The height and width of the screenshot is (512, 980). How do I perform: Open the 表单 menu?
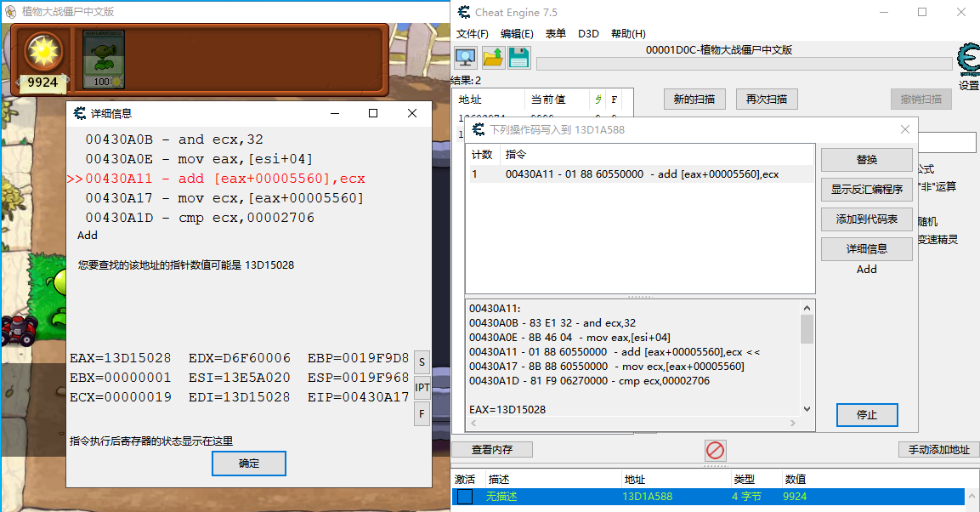click(x=556, y=34)
